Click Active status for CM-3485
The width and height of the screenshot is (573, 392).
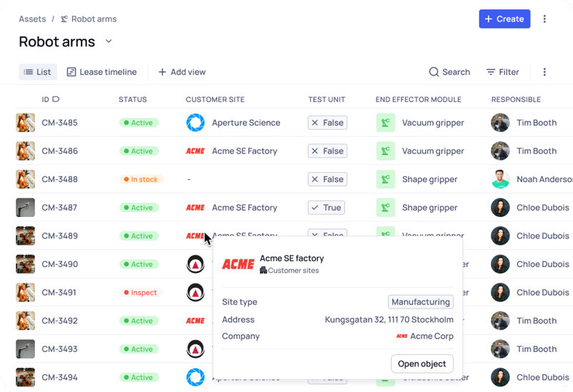[139, 123]
